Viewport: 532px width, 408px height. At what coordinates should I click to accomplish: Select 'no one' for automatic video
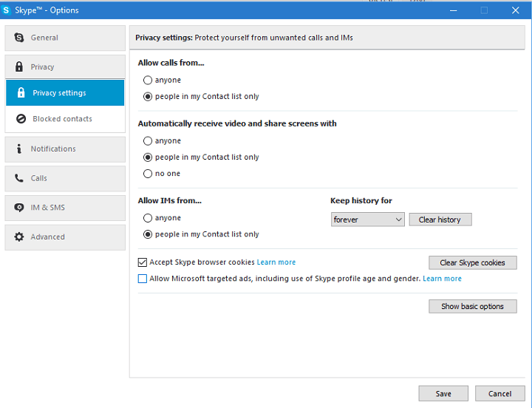pos(148,174)
